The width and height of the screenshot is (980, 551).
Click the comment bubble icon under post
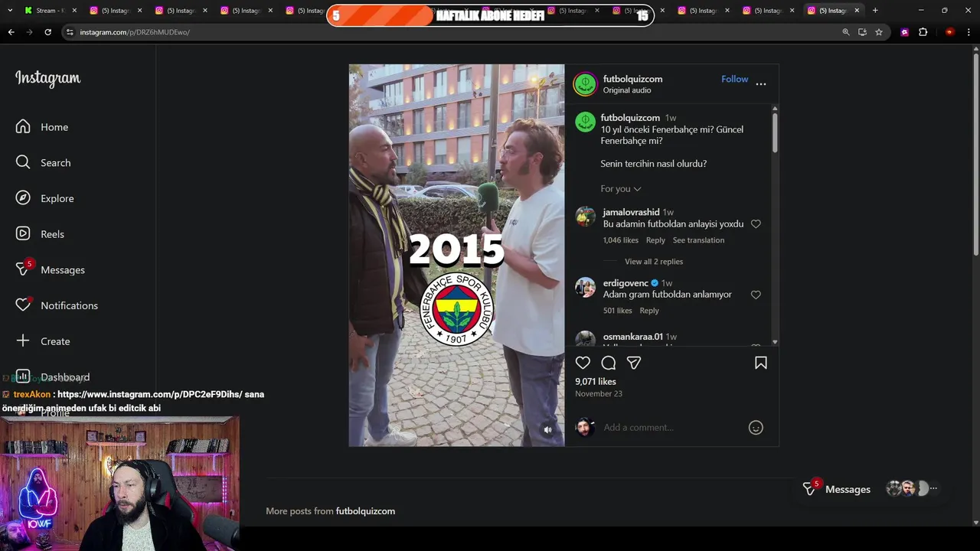[x=609, y=363]
